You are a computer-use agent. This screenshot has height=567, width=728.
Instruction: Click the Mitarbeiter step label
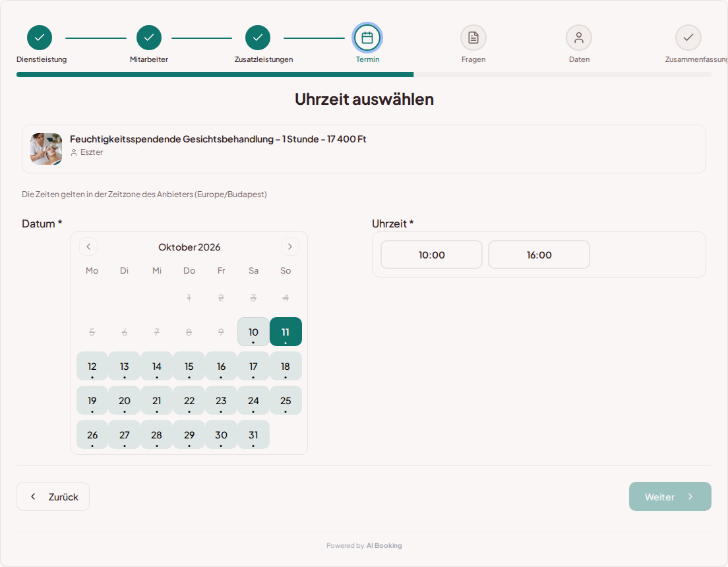point(148,59)
